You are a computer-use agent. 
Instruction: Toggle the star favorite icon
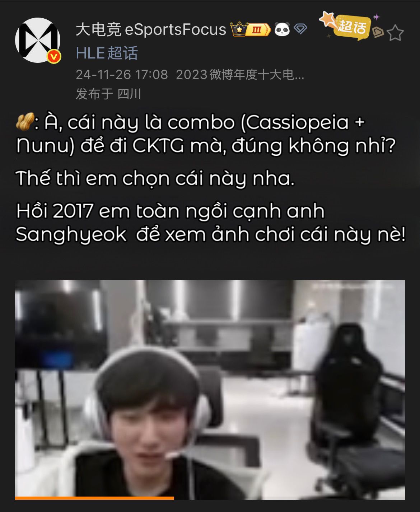click(395, 33)
